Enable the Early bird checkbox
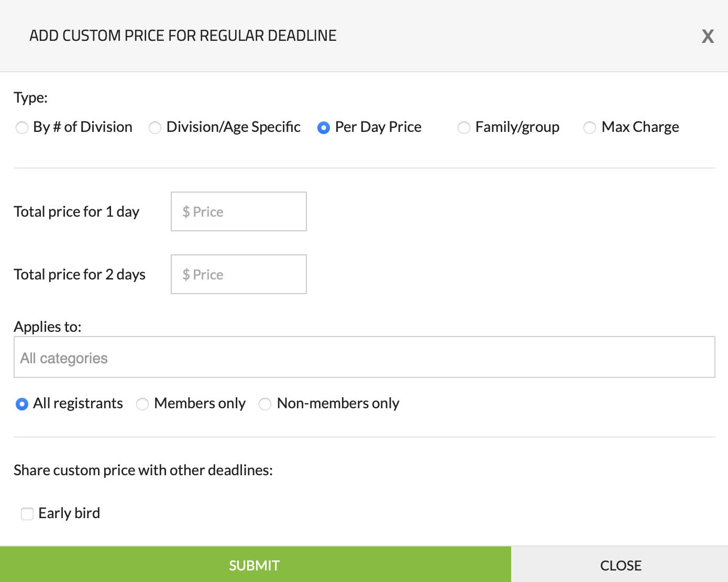Screen dimensions: 728x582 (x=27, y=514)
